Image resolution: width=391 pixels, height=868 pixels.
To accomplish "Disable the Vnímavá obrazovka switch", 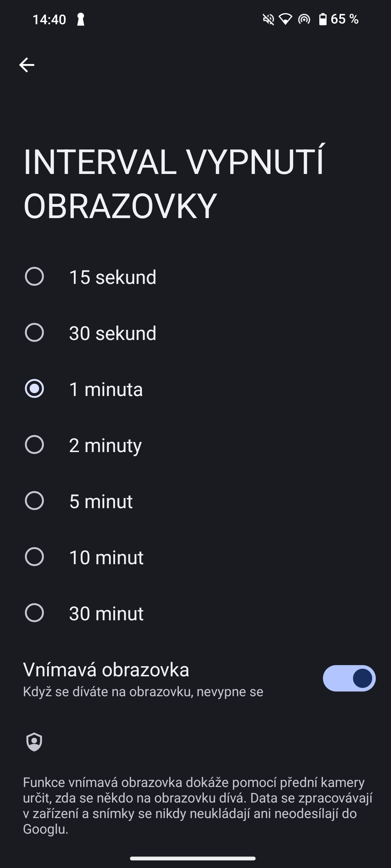I will [349, 678].
